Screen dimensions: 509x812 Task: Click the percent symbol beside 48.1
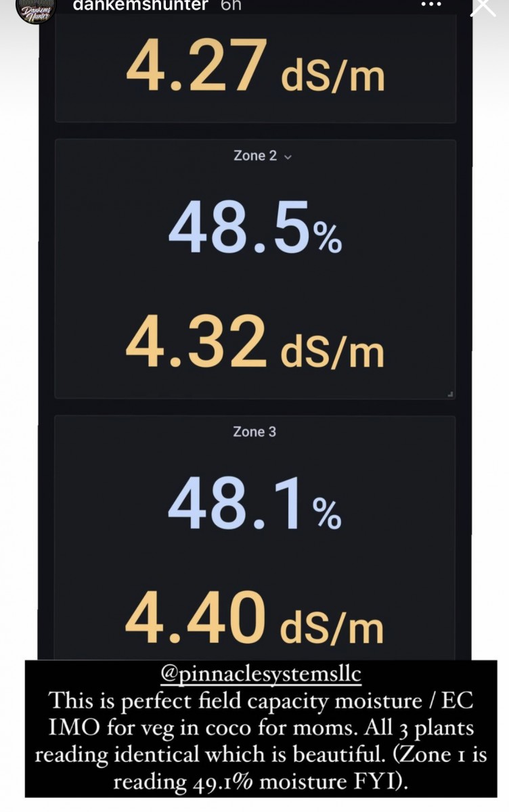point(327,516)
